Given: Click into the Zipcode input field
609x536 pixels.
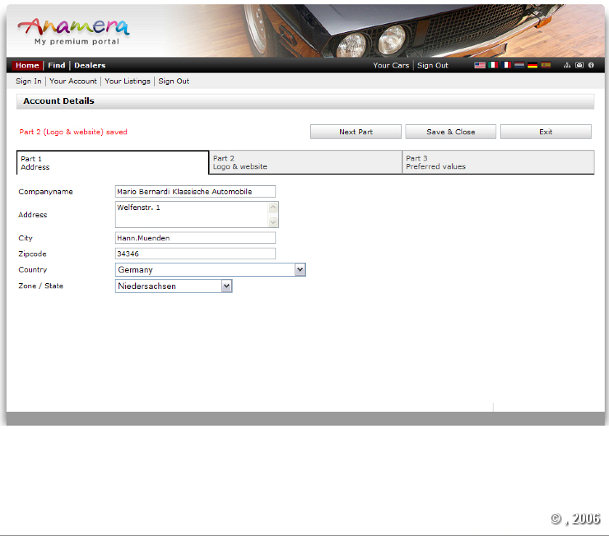Looking at the screenshot, I should tap(195, 254).
